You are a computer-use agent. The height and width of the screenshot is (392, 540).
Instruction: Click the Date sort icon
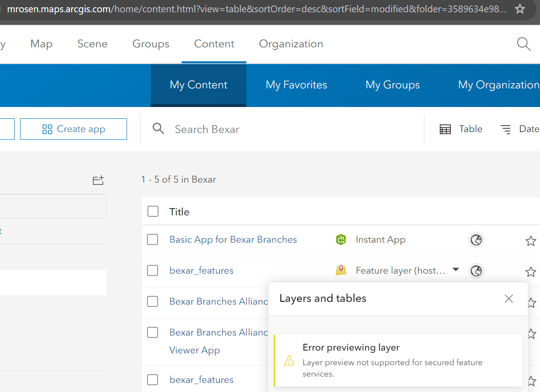[505, 129]
